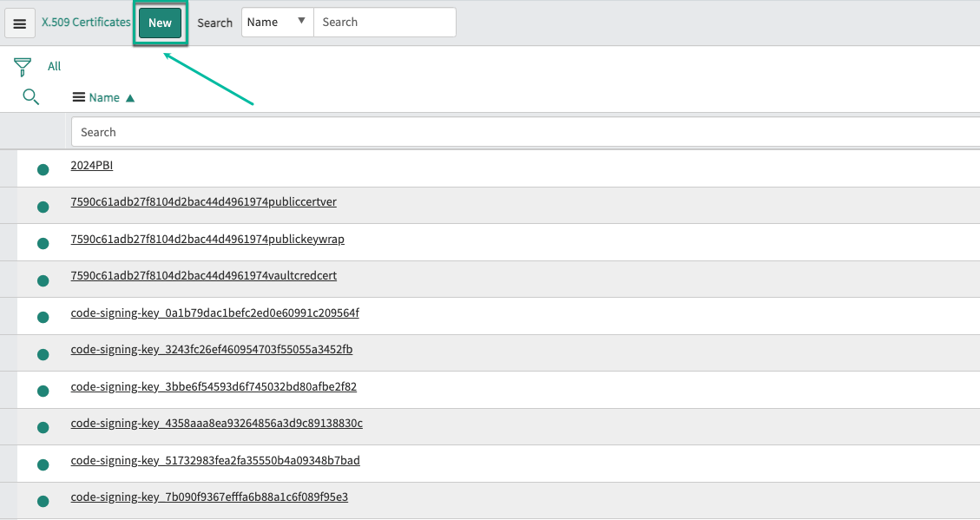Click the top Search text box

pyautogui.click(x=384, y=23)
